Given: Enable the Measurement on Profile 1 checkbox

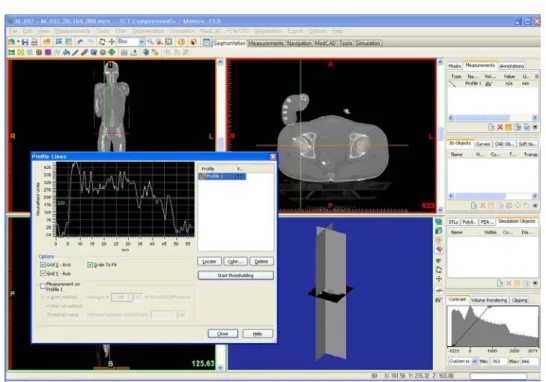Looking at the screenshot, I should tap(43, 286).
